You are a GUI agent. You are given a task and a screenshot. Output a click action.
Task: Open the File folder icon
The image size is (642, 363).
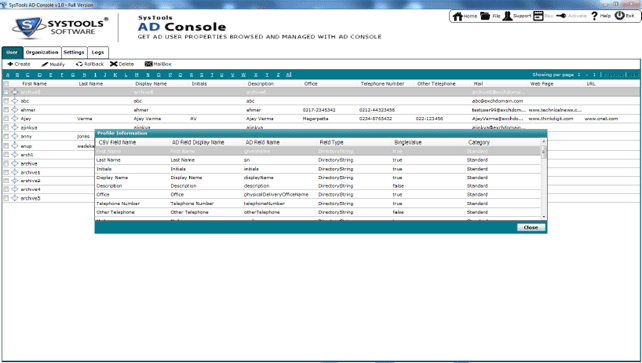[485, 16]
